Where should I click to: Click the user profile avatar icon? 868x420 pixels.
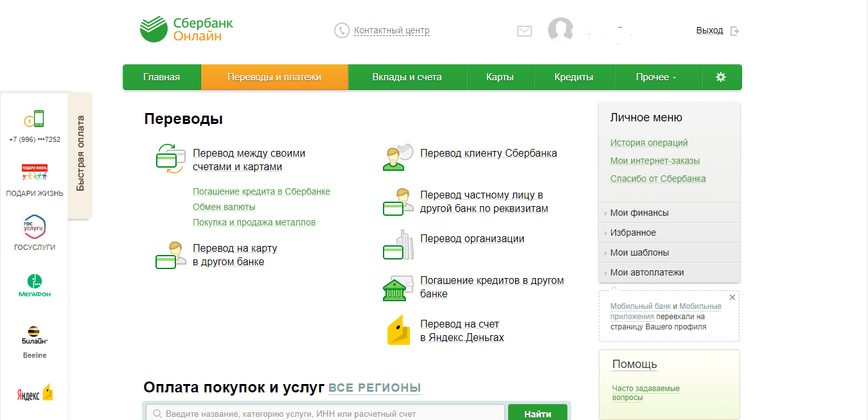pos(560,30)
